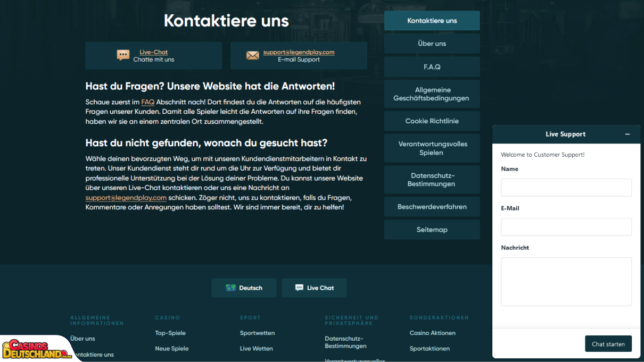Viewport: 644px width, 362px height.
Task: Click the Live-Chat speech bubble icon
Action: [123, 55]
